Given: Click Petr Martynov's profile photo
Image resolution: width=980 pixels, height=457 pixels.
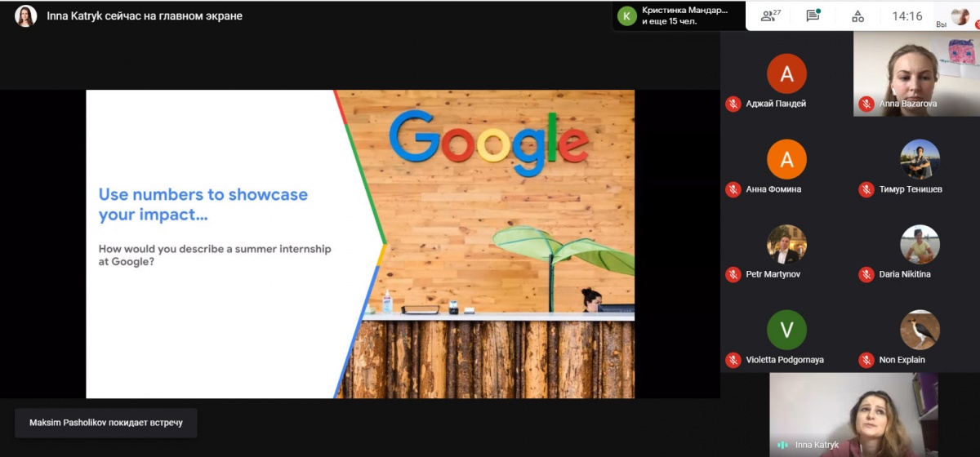Looking at the screenshot, I should (786, 244).
